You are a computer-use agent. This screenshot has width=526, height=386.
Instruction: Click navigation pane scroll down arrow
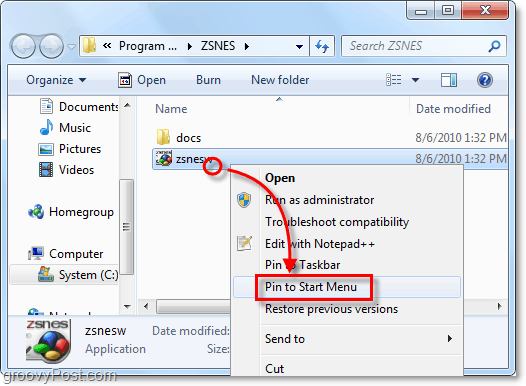point(127,306)
